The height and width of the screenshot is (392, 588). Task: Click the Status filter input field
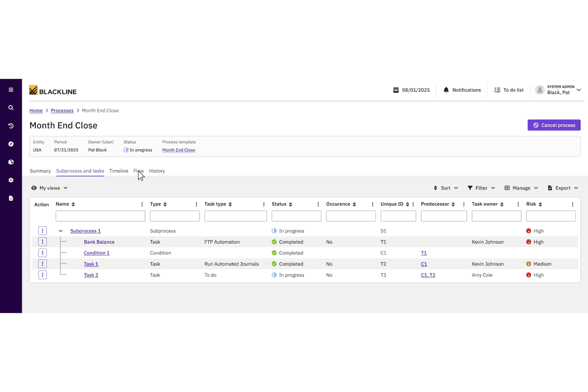pyautogui.click(x=296, y=216)
